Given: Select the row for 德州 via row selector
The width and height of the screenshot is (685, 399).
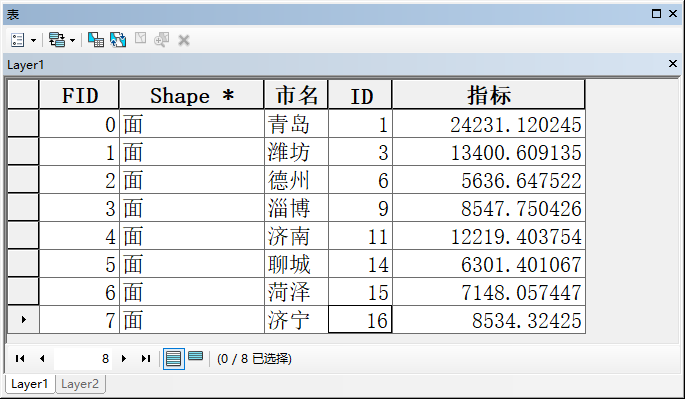Looking at the screenshot, I should pyautogui.click(x=24, y=180).
